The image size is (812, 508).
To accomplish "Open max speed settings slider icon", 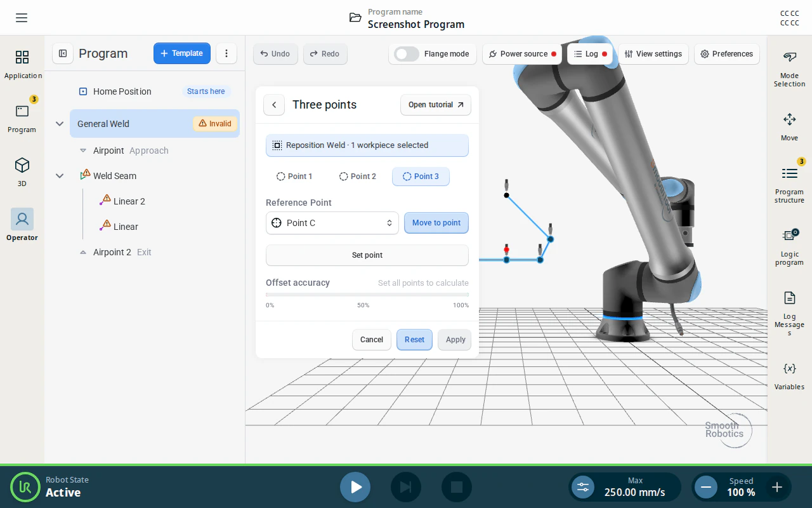I will 583,487.
